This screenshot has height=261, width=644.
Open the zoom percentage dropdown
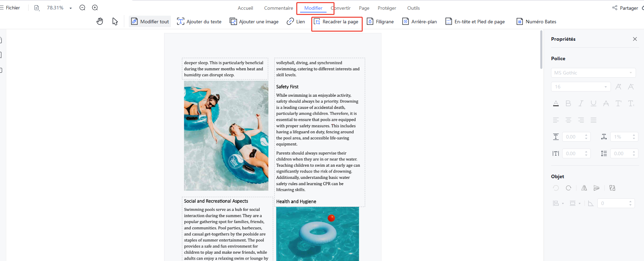(71, 8)
